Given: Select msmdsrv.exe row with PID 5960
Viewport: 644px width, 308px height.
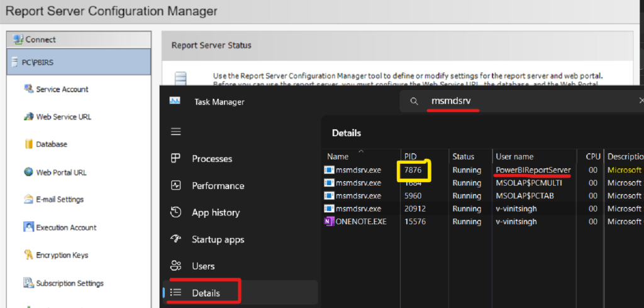Looking at the screenshot, I should [483, 196].
